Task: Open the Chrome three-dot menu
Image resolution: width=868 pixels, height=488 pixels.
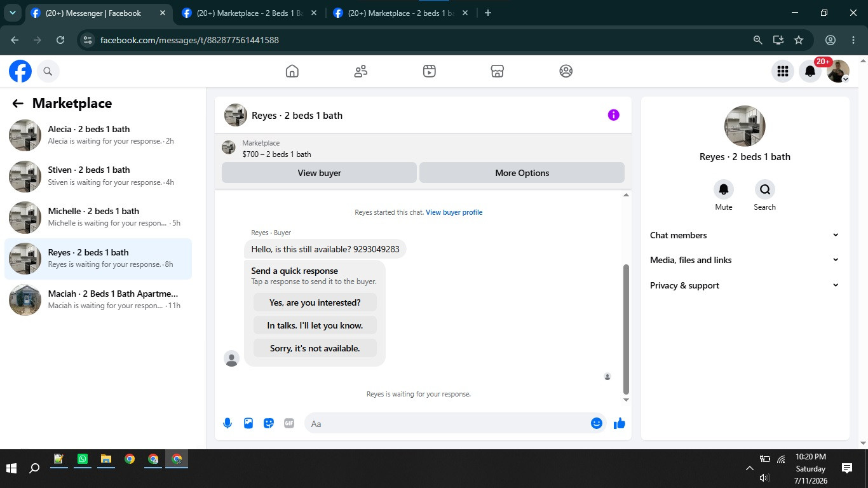Action: click(853, 40)
